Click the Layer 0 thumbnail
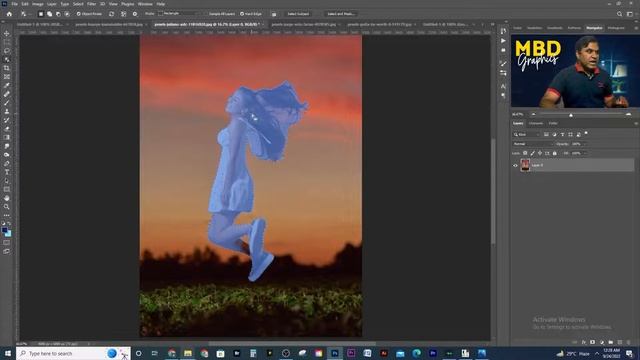Screen dimensions: 640x360 click(x=525, y=165)
